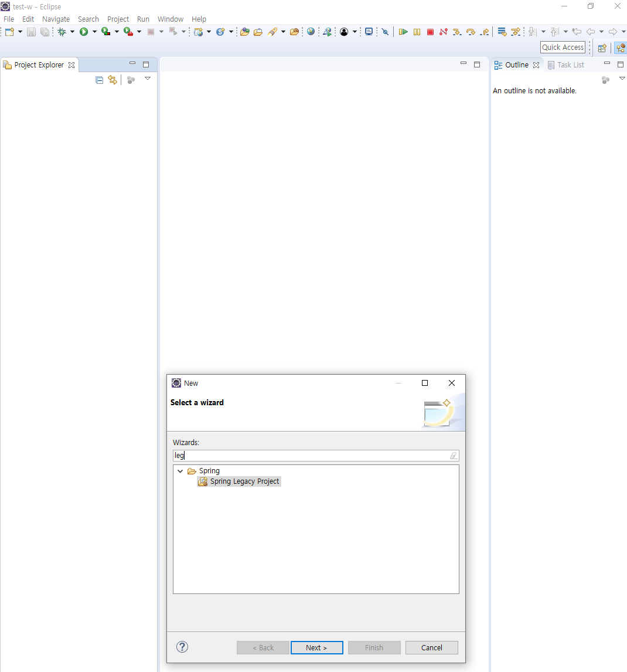Open the External Tools dropdown arrow
The height and width of the screenshot is (672, 627).
click(139, 32)
